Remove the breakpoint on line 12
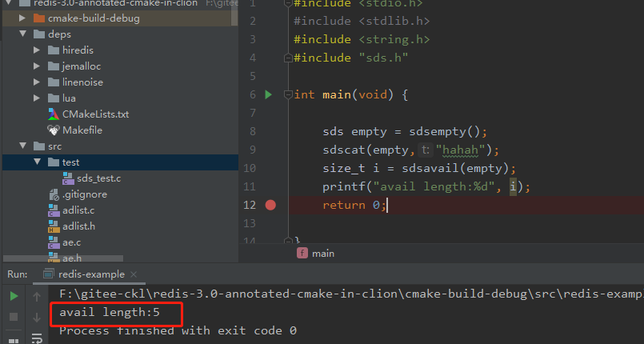644x344 pixels. click(x=270, y=205)
